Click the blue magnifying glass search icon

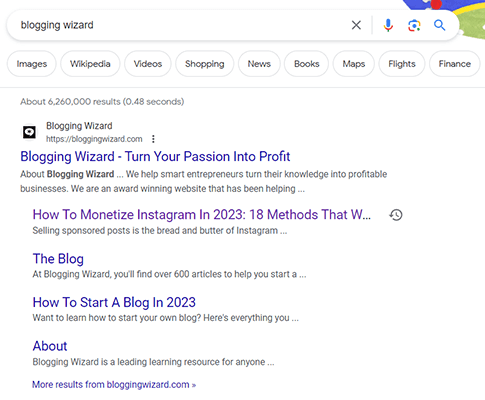[439, 25]
